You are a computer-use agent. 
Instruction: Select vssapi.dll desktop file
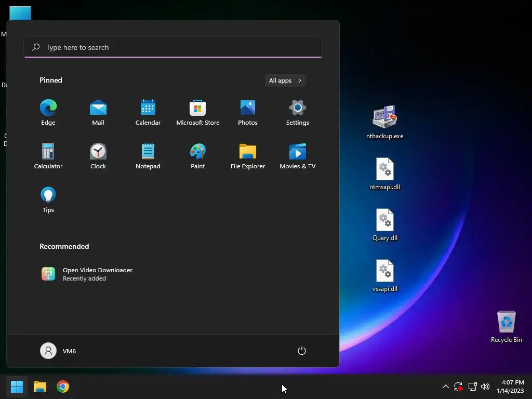coord(385,275)
